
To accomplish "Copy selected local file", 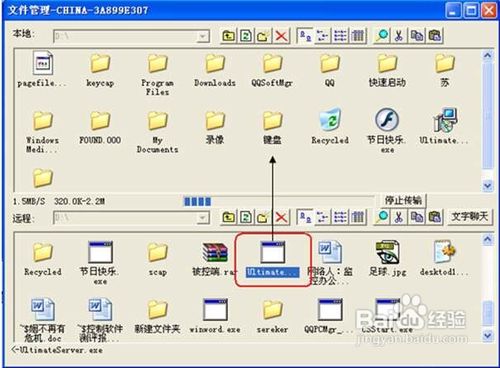I will point(417,35).
